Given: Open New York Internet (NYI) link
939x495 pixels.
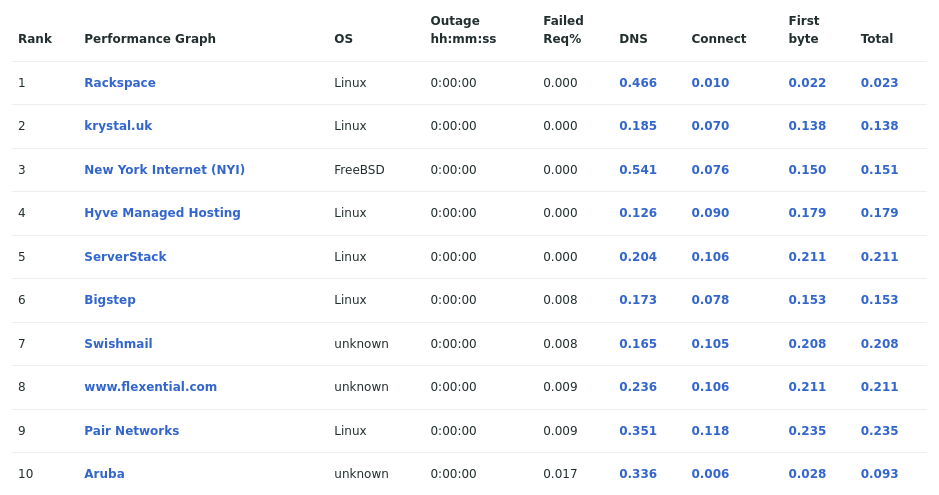Looking at the screenshot, I should [x=165, y=169].
